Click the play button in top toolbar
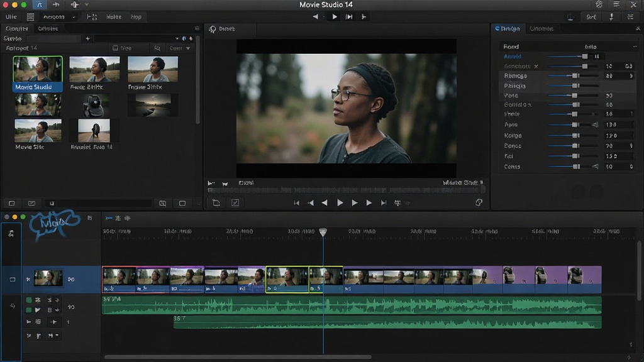Screen dimensions: 644x362 coord(335,17)
